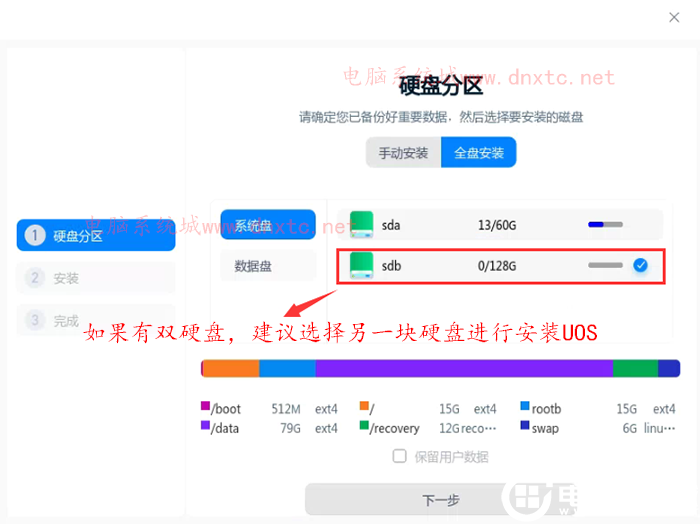700x524 pixels.
Task: Click light blue rootb segment of partition bar
Action: tap(288, 368)
